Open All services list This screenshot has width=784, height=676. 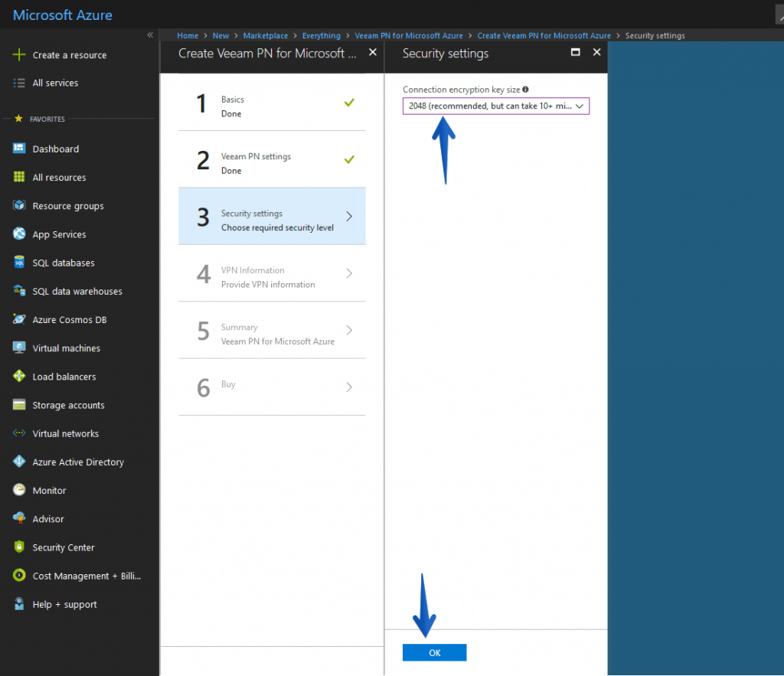pyautogui.click(x=55, y=83)
